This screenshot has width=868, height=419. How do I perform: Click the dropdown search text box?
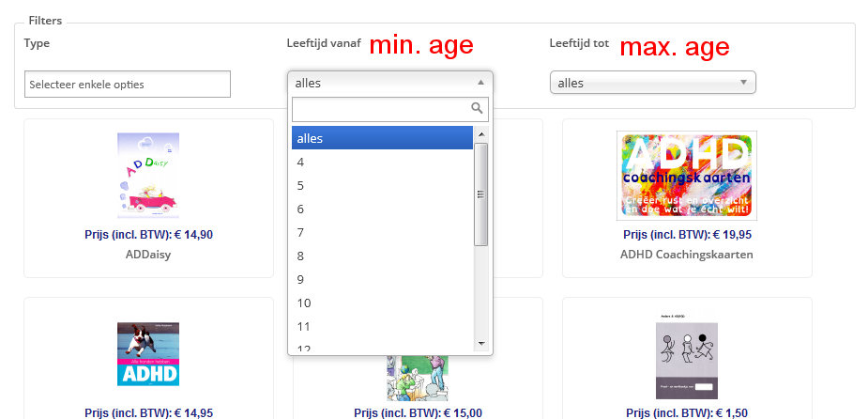coord(380,109)
